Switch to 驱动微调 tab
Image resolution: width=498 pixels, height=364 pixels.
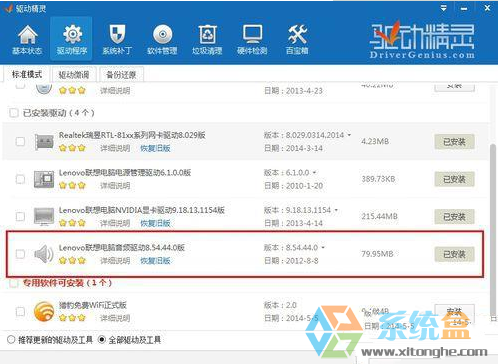pyautogui.click(x=74, y=75)
